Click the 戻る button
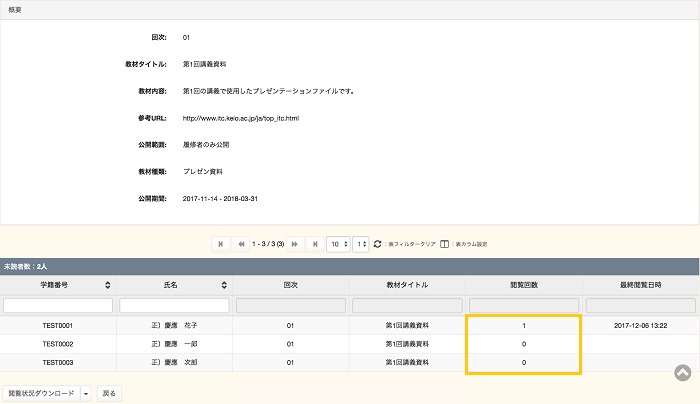The image size is (700, 404). (108, 393)
